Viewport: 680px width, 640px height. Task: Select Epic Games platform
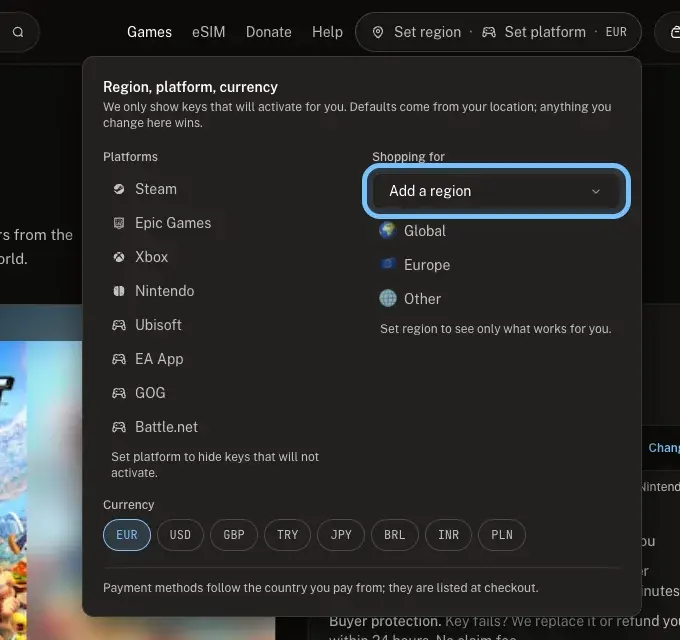point(173,223)
